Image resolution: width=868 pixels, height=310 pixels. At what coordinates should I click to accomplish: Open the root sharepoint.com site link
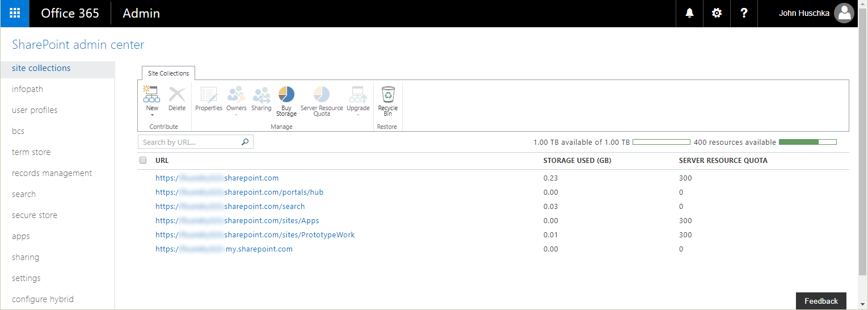coord(217,178)
